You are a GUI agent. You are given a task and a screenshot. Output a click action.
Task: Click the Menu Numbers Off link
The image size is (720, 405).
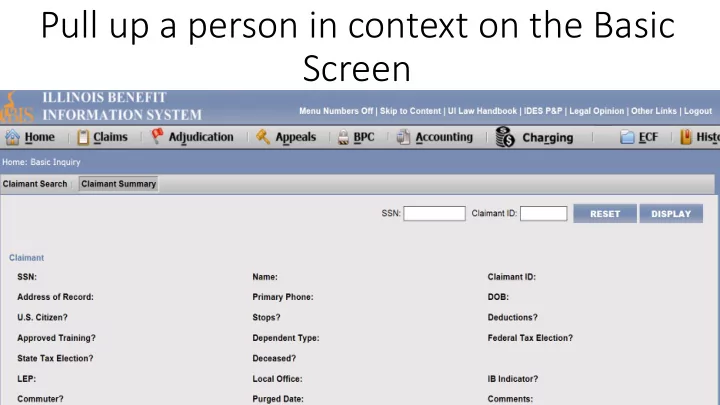[x=336, y=111]
